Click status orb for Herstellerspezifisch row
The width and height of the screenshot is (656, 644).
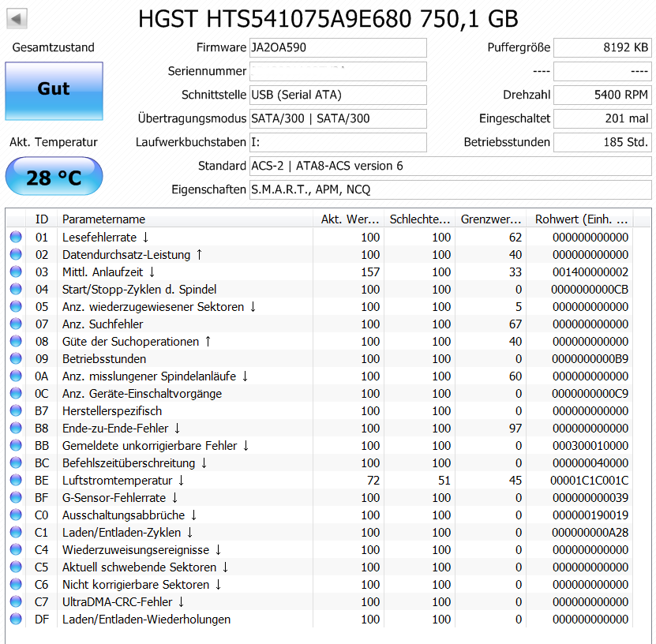pyautogui.click(x=16, y=410)
